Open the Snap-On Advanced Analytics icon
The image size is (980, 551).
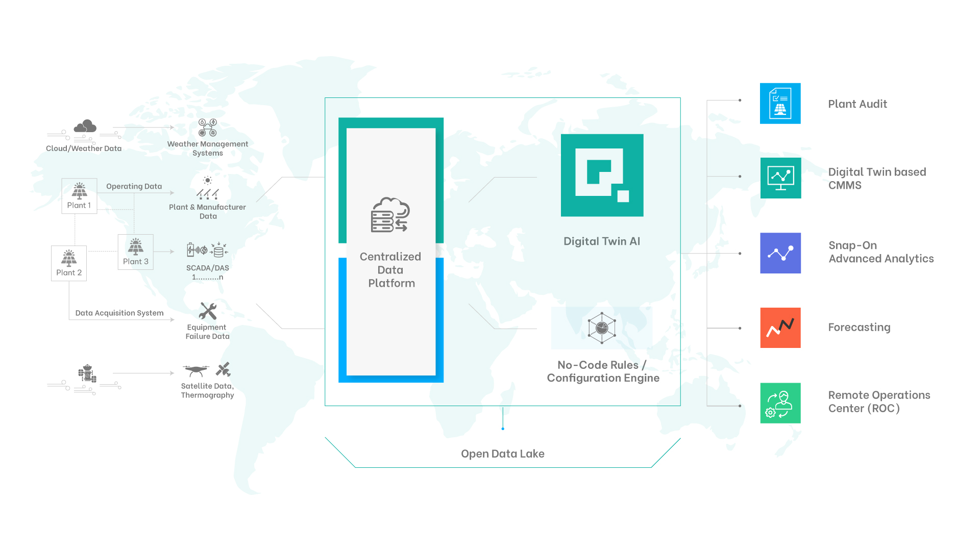tap(780, 253)
